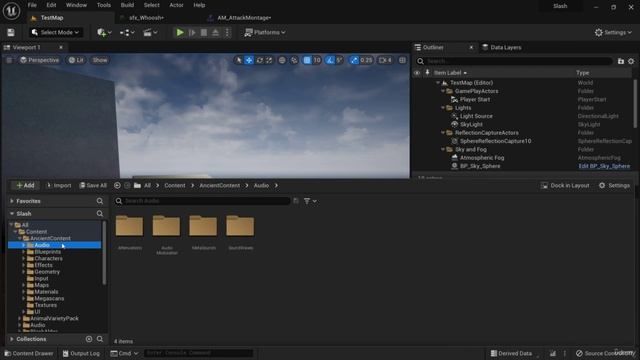Open the quick add content toolbar icon
This screenshot has height=360, width=640.
tap(104, 33)
